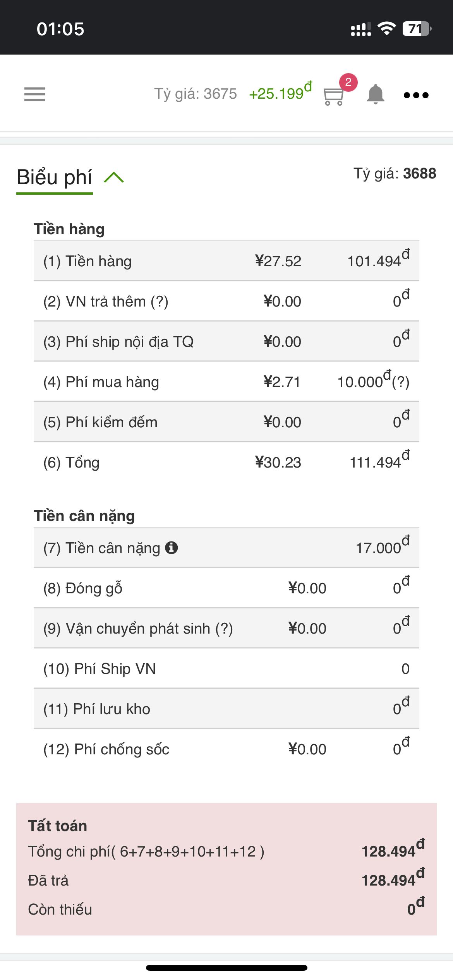
Task: Check battery status in status bar
Action: (x=417, y=29)
